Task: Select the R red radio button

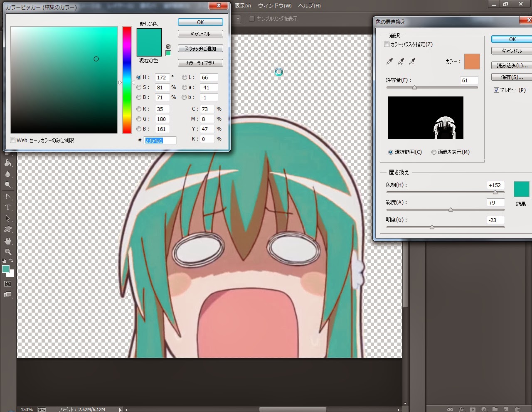Action: pyautogui.click(x=139, y=109)
